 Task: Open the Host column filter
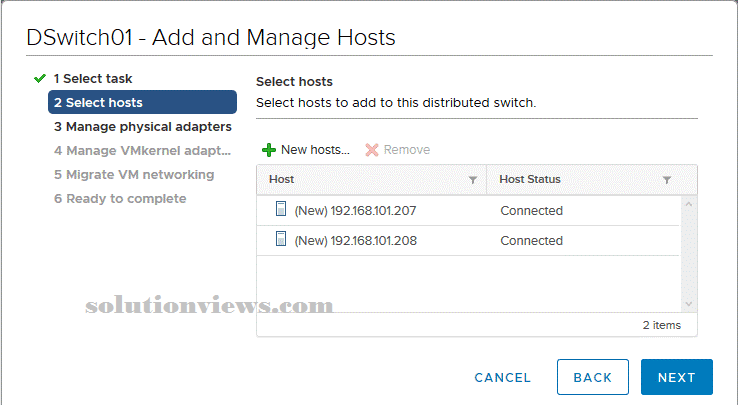[x=473, y=180]
